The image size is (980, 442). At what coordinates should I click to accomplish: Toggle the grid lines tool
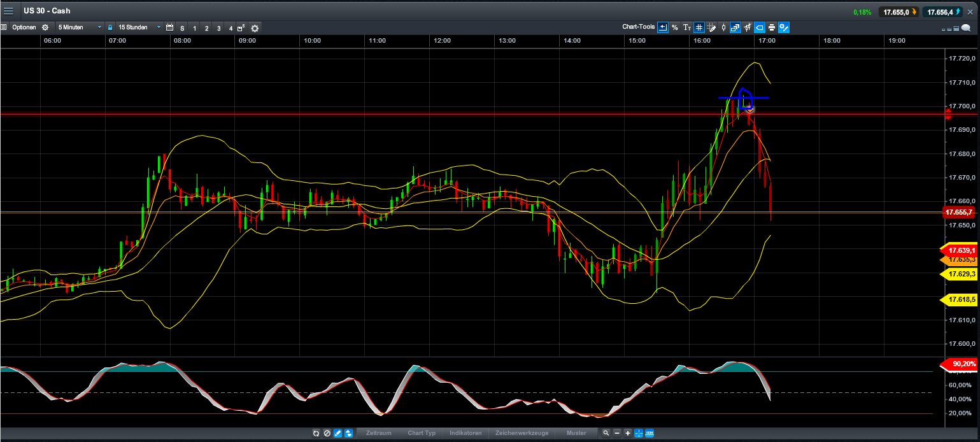tap(699, 27)
